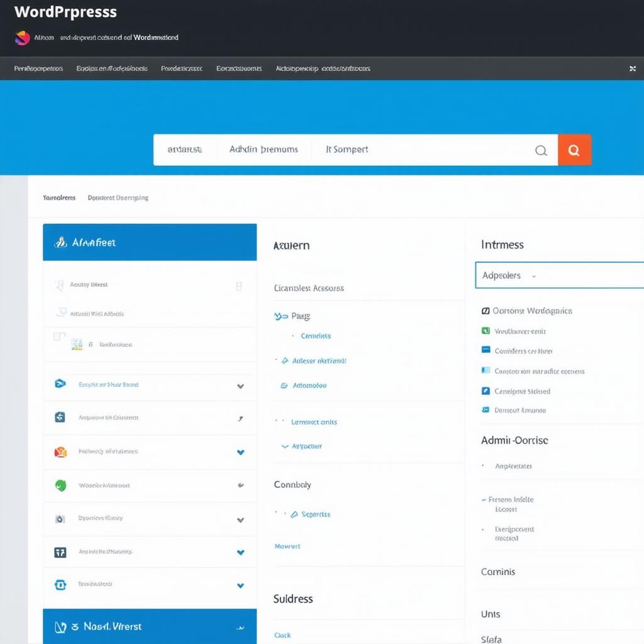Screen dimensions: 644x644
Task: Toggle the blue Cenelpma Stitted checkbox
Action: (x=485, y=391)
